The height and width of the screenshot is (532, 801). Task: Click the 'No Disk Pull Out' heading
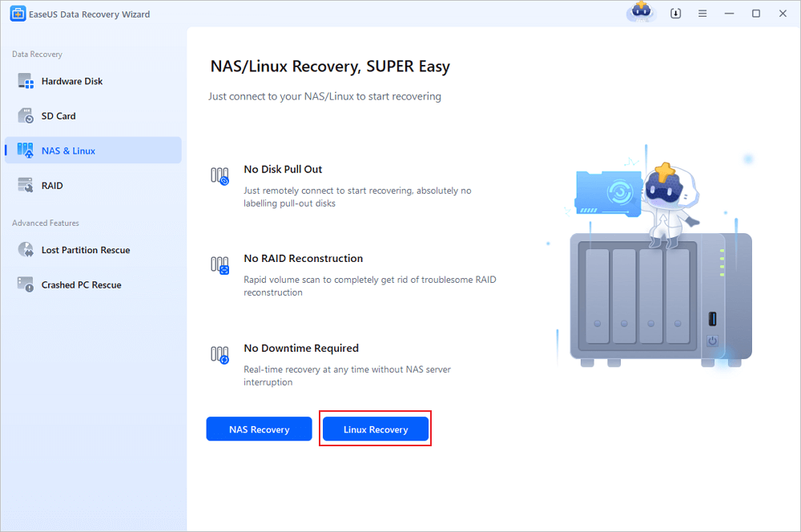click(x=283, y=169)
